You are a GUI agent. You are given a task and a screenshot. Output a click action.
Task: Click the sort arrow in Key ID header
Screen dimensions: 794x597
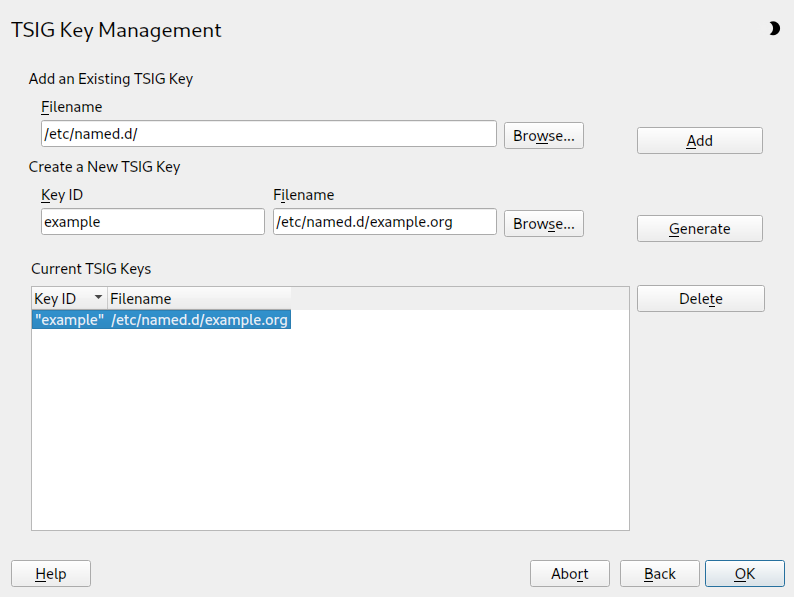[x=98, y=298]
